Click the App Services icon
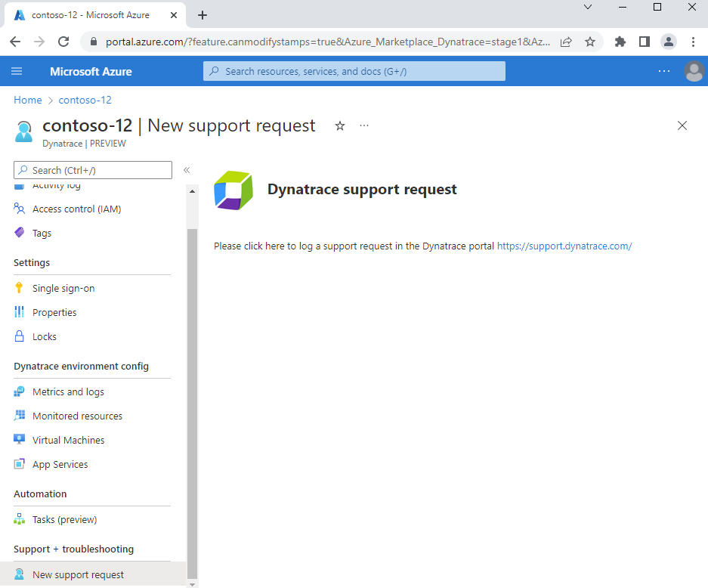 [20, 464]
